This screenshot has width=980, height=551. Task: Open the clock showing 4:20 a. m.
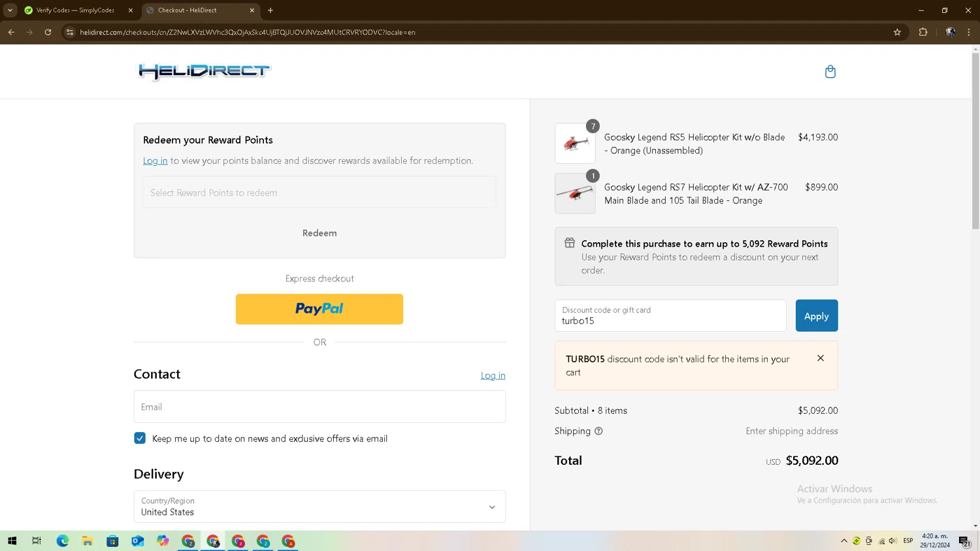[935, 541]
